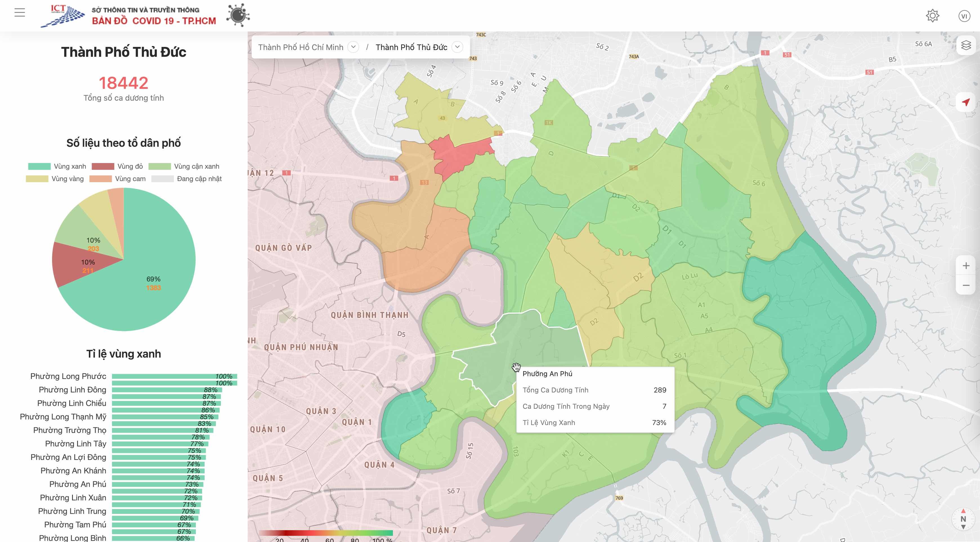Screen dimensions: 980x542
Task: Click Phường Long Phước bar label
Action: click(x=68, y=376)
